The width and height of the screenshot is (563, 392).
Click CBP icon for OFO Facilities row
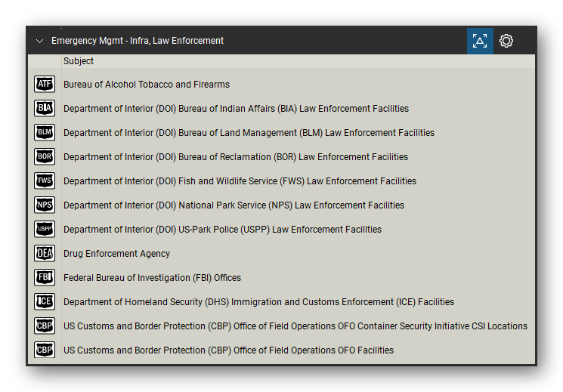45,350
